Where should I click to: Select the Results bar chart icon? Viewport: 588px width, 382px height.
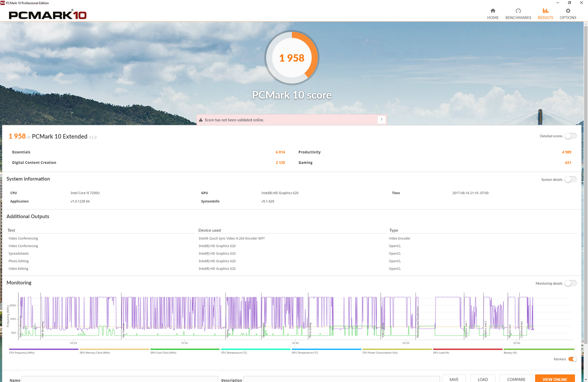[x=545, y=11]
